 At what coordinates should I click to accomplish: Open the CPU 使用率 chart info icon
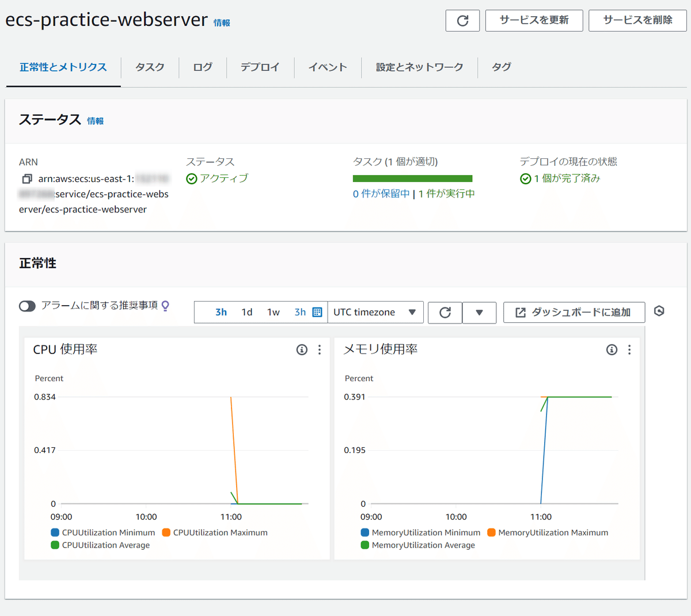tap(302, 349)
